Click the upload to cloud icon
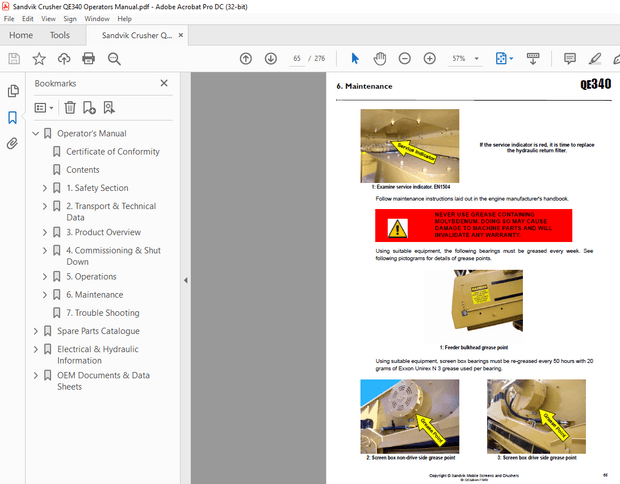Viewport: 620px width, 484px height. (x=64, y=59)
